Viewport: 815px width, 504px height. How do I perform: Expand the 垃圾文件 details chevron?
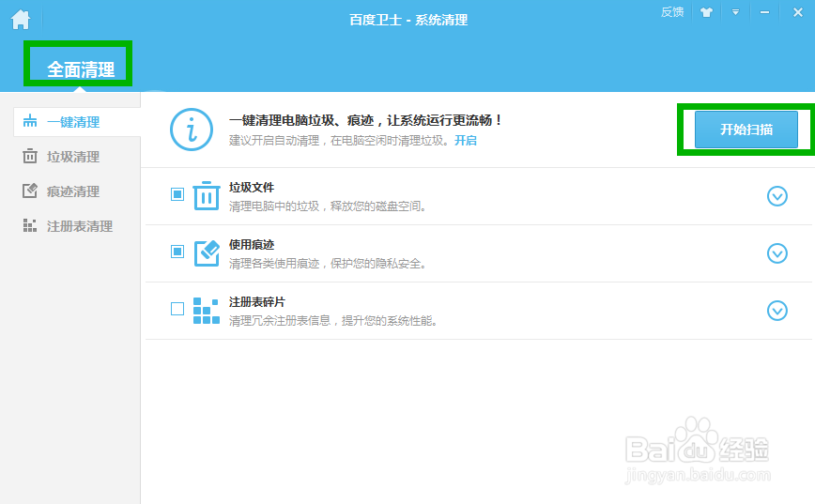tap(777, 196)
